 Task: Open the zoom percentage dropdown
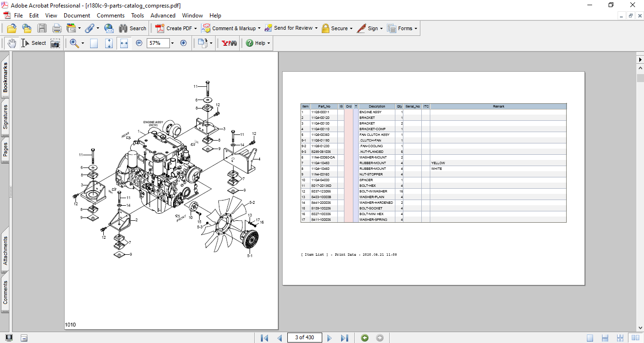tap(172, 43)
